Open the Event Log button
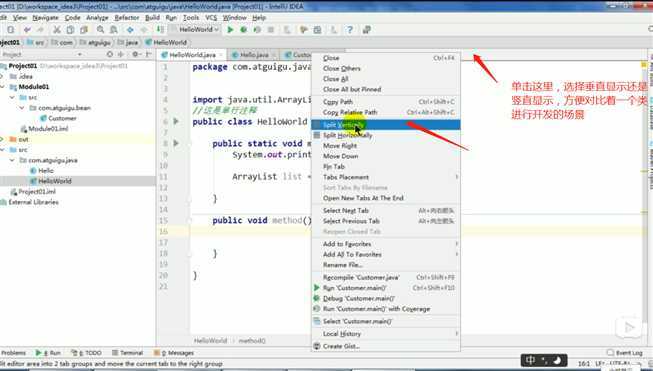Screen dimensions: 653x371 pyautogui.click(x=625, y=353)
